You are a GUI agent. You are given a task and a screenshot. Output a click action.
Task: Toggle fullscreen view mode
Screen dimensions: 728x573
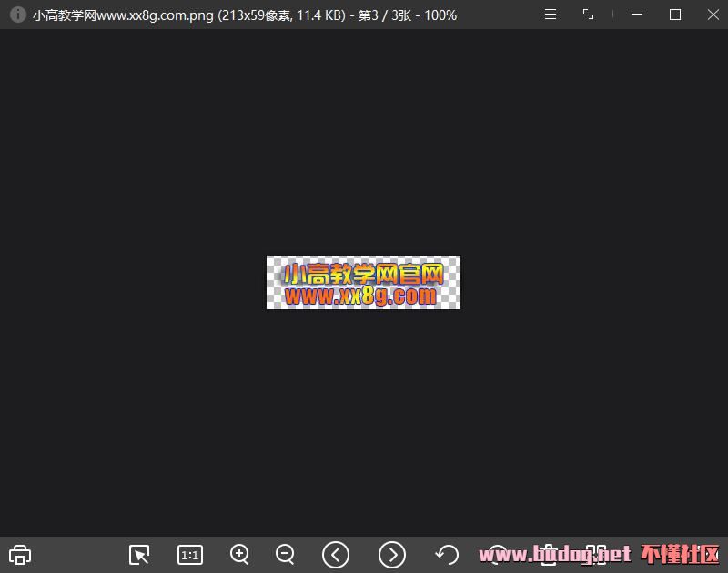pyautogui.click(x=588, y=15)
